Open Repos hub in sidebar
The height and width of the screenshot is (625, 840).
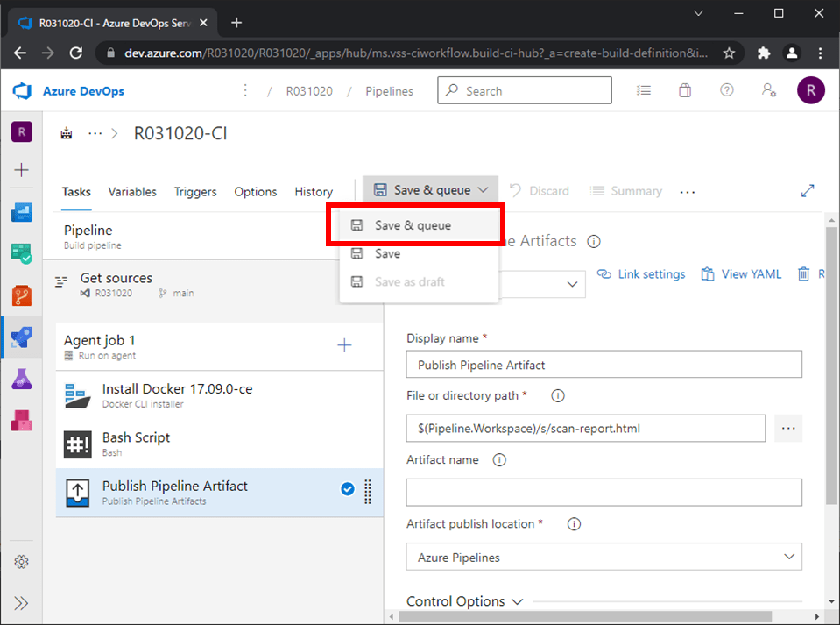21,295
